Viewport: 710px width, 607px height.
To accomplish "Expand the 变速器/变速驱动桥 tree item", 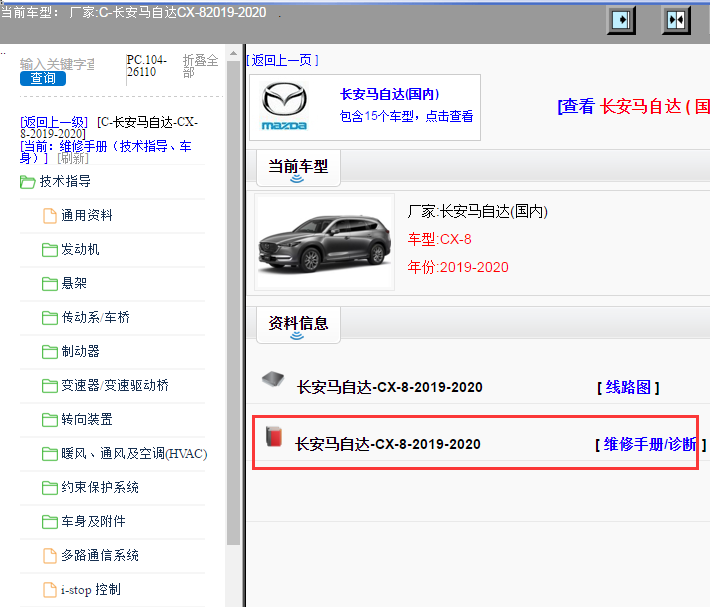I will click(x=115, y=386).
